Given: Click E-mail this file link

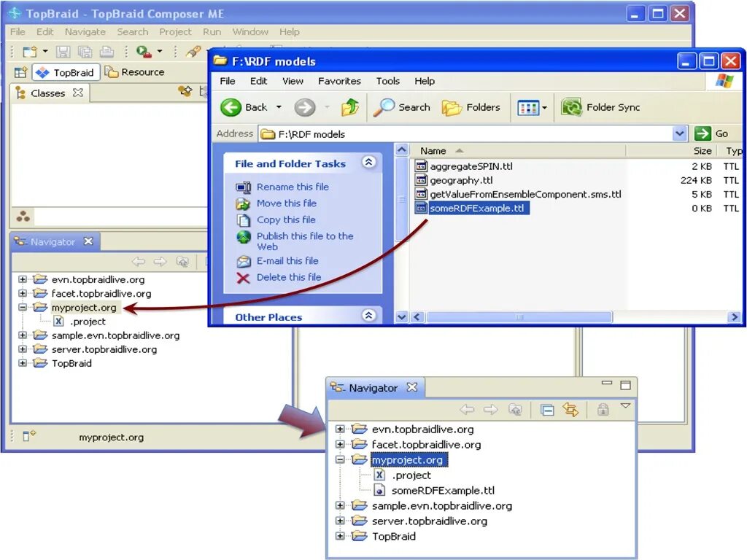Looking at the screenshot, I should click(287, 261).
